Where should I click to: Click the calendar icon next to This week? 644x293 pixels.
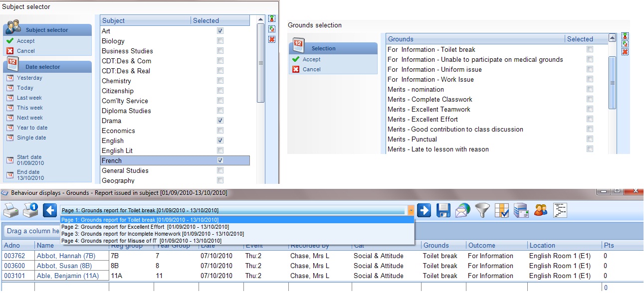pyautogui.click(x=10, y=108)
